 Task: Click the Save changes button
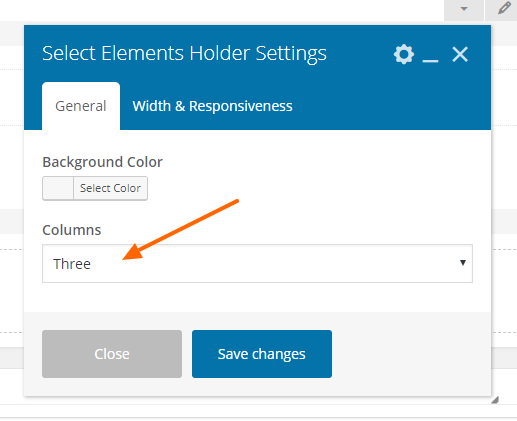point(262,354)
